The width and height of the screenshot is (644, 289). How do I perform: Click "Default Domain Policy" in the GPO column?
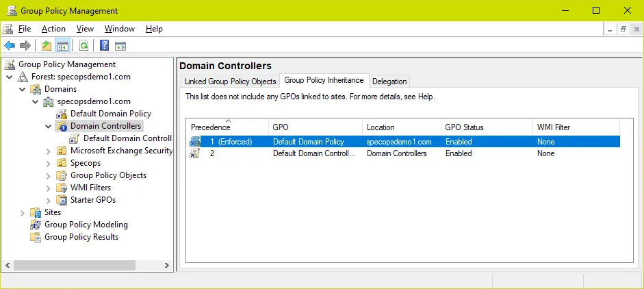click(309, 142)
